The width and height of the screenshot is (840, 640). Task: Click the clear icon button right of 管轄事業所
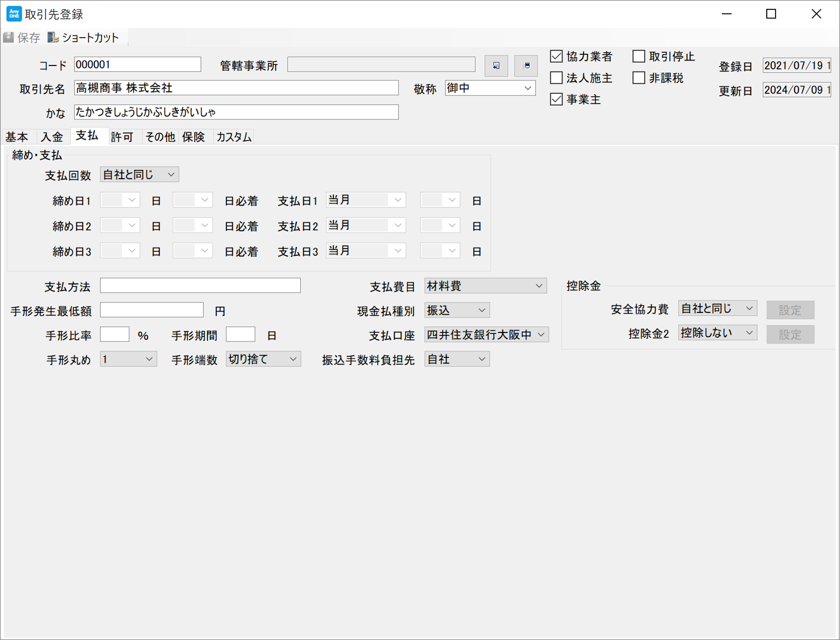(526, 65)
